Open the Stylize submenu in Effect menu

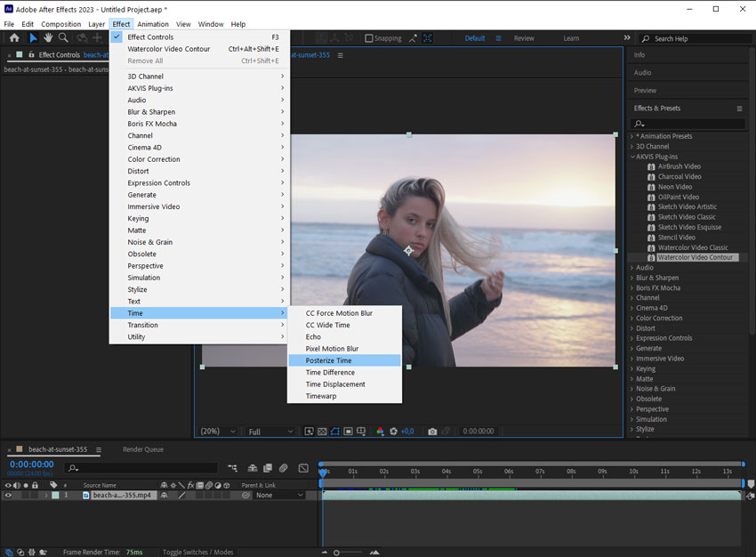click(199, 289)
